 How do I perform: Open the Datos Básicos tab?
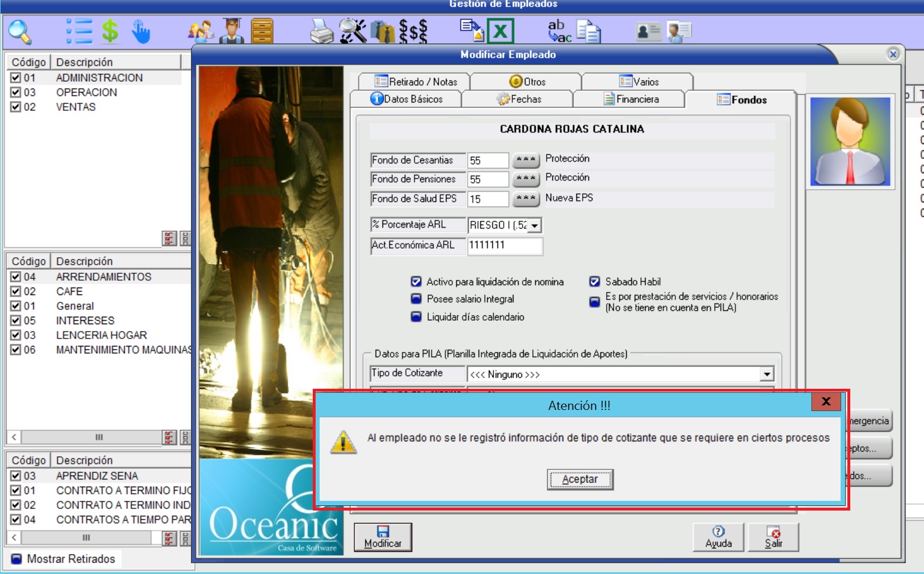coord(407,99)
